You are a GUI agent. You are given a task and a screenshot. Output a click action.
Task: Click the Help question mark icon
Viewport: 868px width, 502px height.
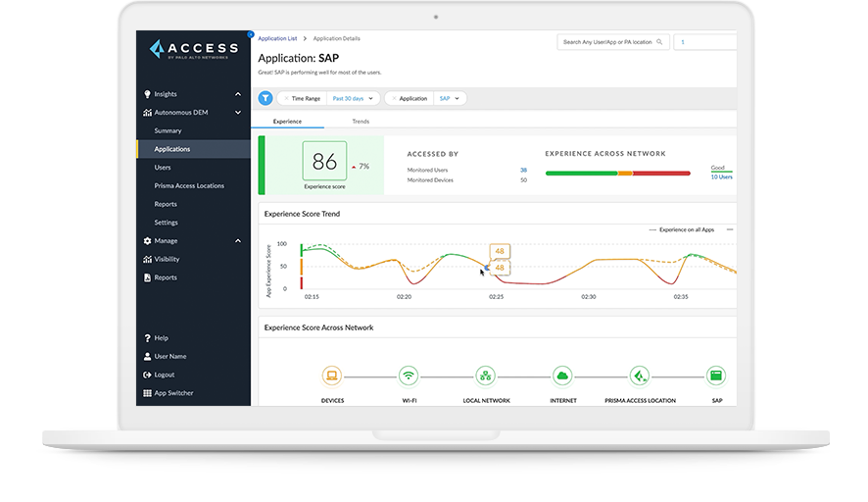[x=147, y=338]
